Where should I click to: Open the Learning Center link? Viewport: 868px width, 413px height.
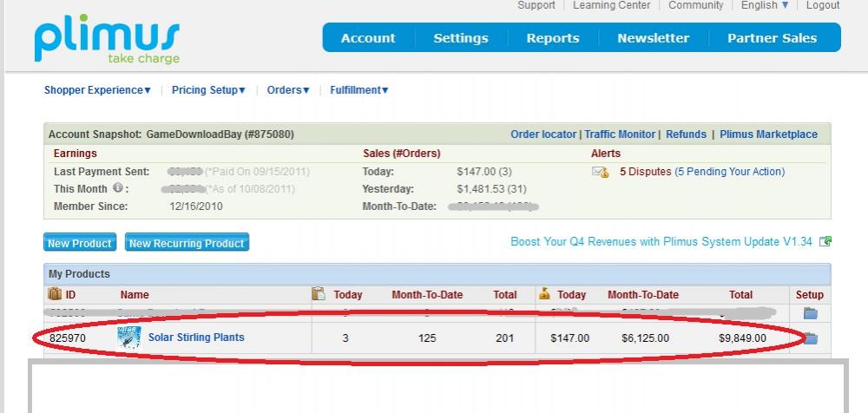point(612,5)
